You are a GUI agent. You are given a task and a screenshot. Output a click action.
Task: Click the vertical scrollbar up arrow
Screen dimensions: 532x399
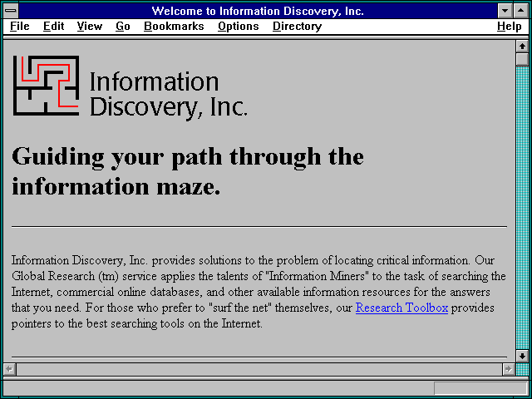pos(522,47)
